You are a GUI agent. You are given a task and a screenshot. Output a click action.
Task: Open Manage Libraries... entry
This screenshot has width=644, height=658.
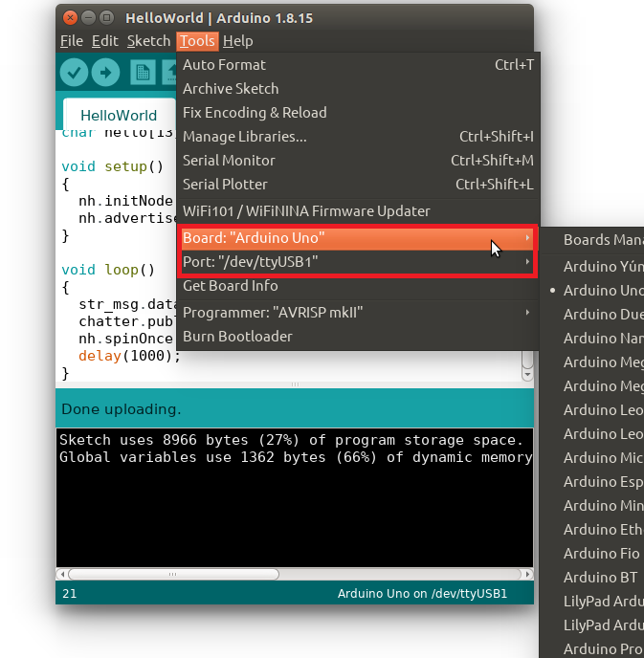point(358,137)
